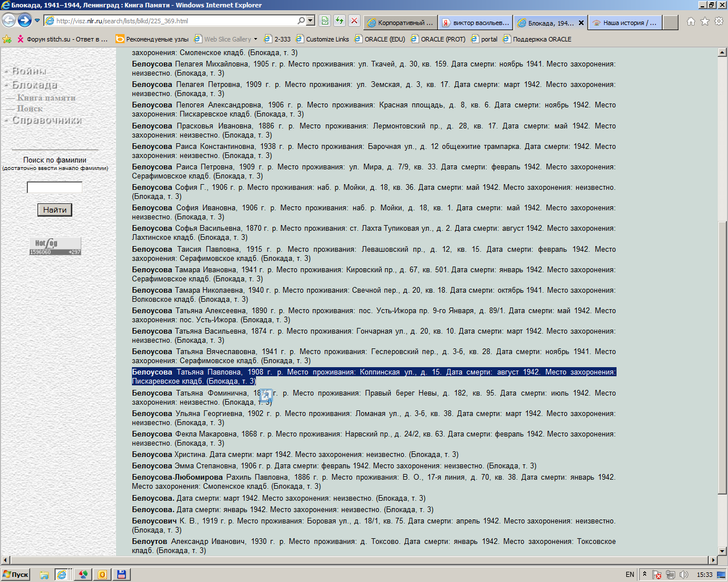This screenshot has height=582, width=728.
Task: Open the Пуск start menu
Action: pos(16,575)
